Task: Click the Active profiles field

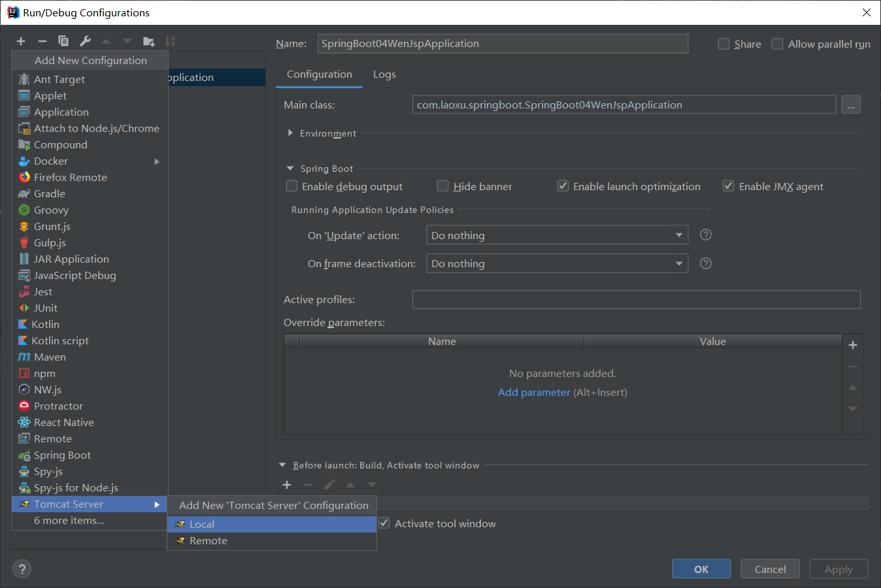Action: pos(637,299)
